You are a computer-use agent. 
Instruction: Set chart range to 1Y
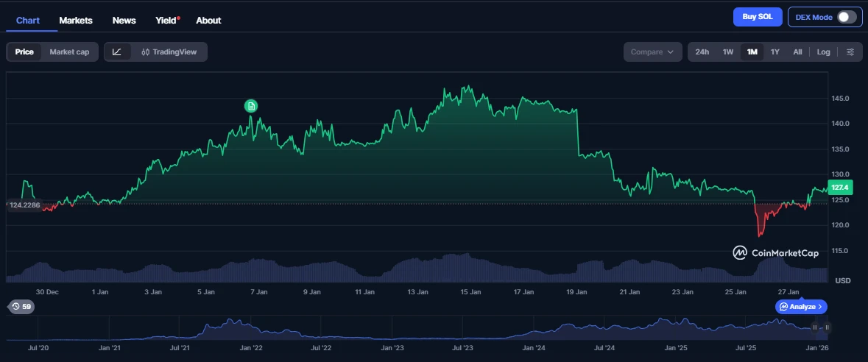point(775,52)
